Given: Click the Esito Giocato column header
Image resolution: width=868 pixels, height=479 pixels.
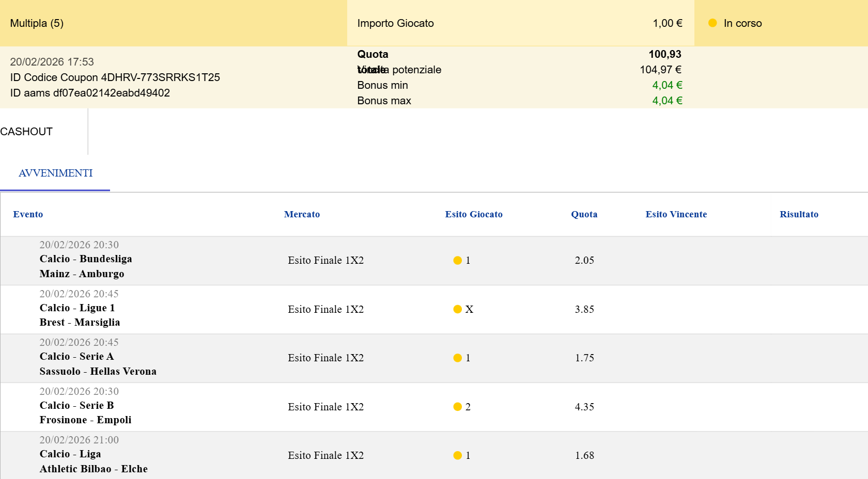Looking at the screenshot, I should 473,214.
